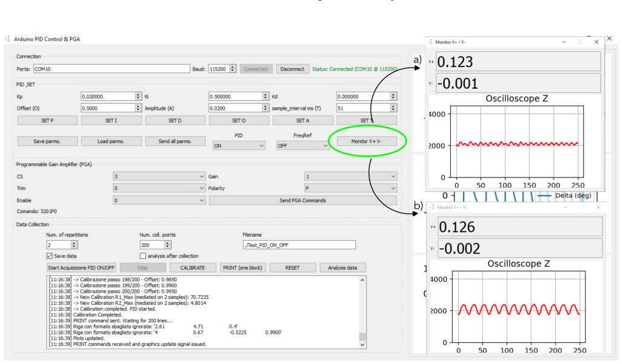Click the RESET button
The height and width of the screenshot is (364, 622).
pyautogui.click(x=293, y=268)
